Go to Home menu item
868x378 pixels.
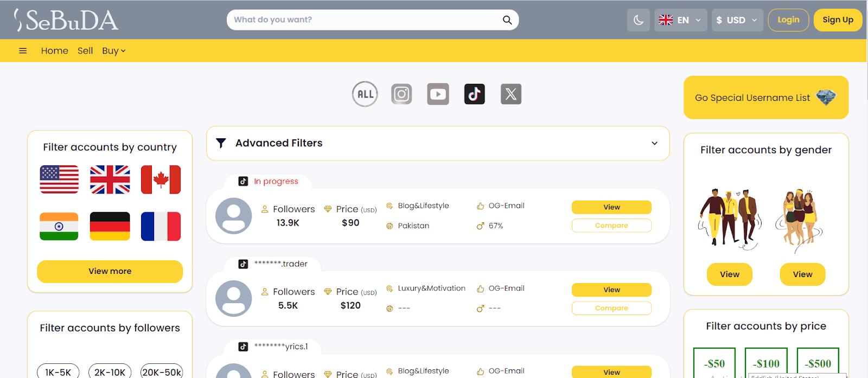tap(55, 51)
